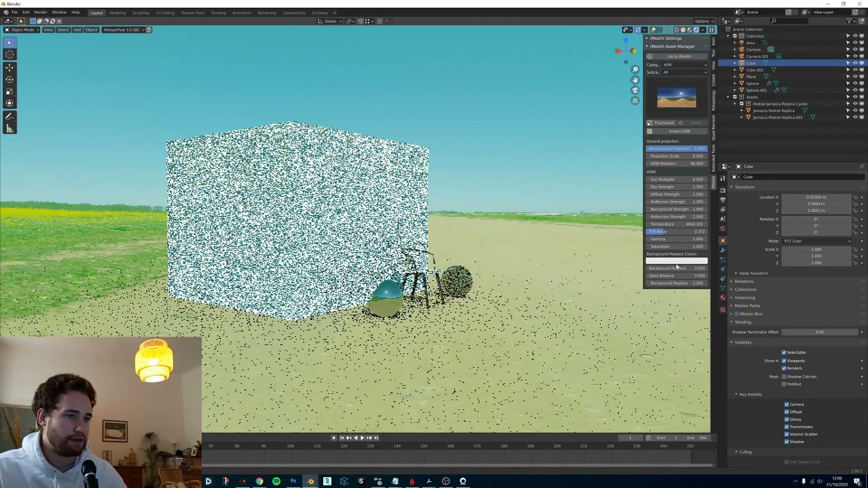The image size is (868, 488).
Task: Open the RetopoFlow 3.0.0β2 button
Action: pyautogui.click(x=123, y=30)
